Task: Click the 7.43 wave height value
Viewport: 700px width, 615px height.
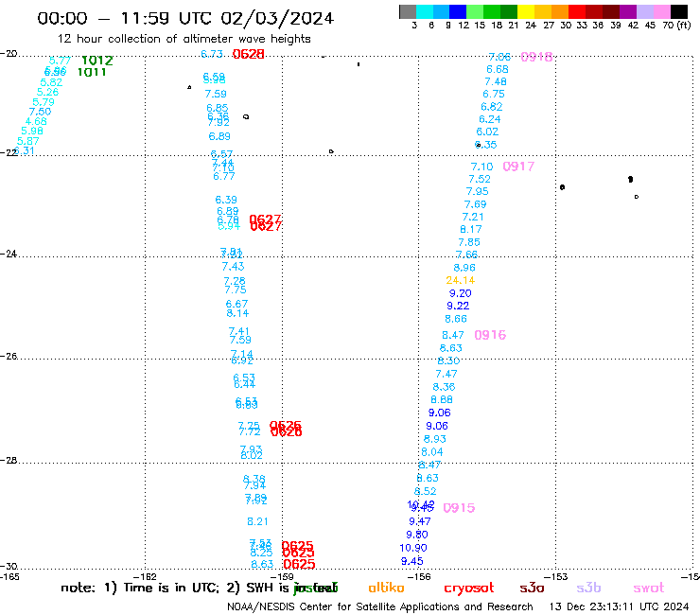Action: click(233, 267)
